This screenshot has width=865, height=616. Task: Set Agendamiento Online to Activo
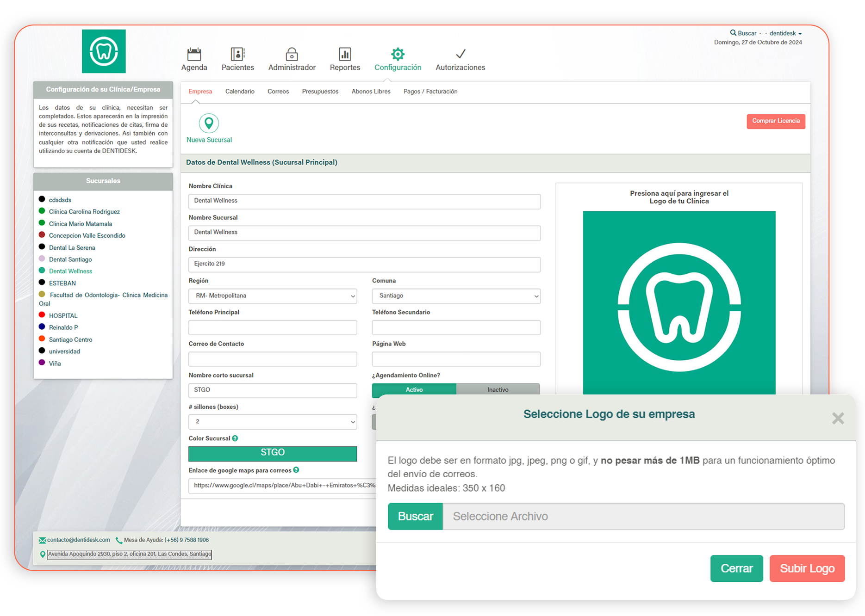coord(414,390)
